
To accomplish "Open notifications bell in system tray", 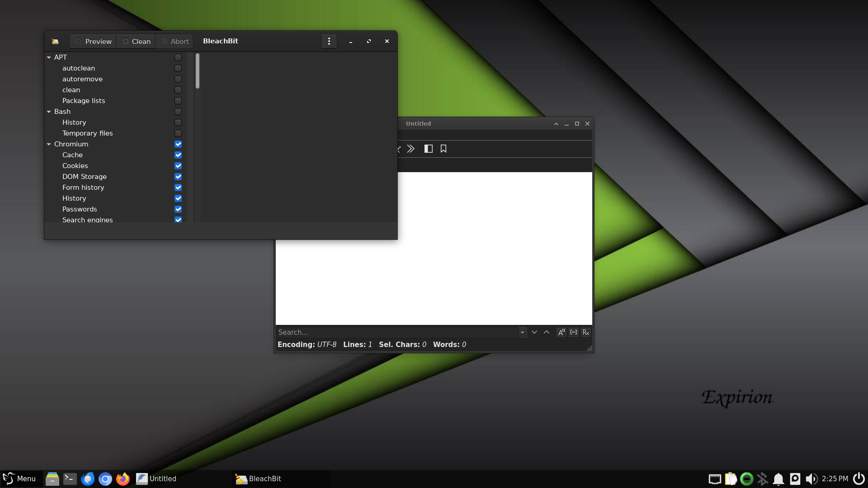I will [x=778, y=479].
